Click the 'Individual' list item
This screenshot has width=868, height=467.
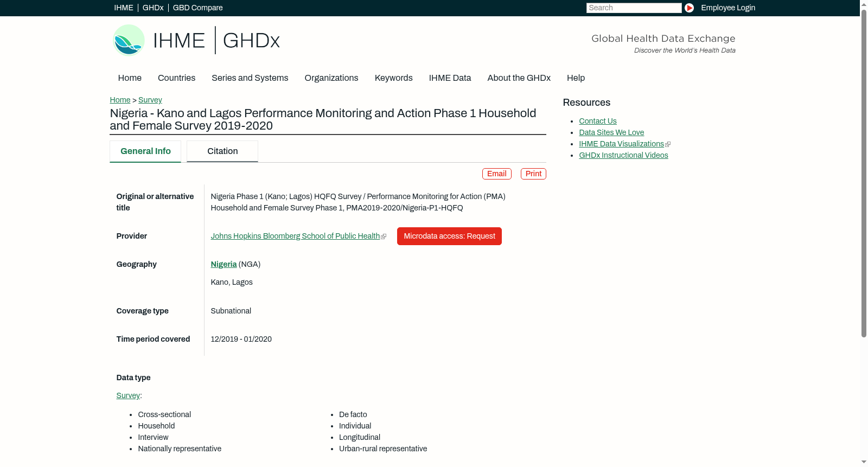pyautogui.click(x=355, y=426)
